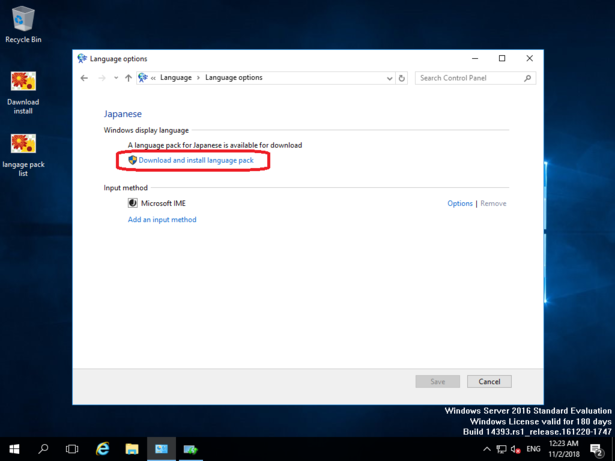615x461 pixels.
Task: Open Task View from taskbar
Action: click(72, 449)
